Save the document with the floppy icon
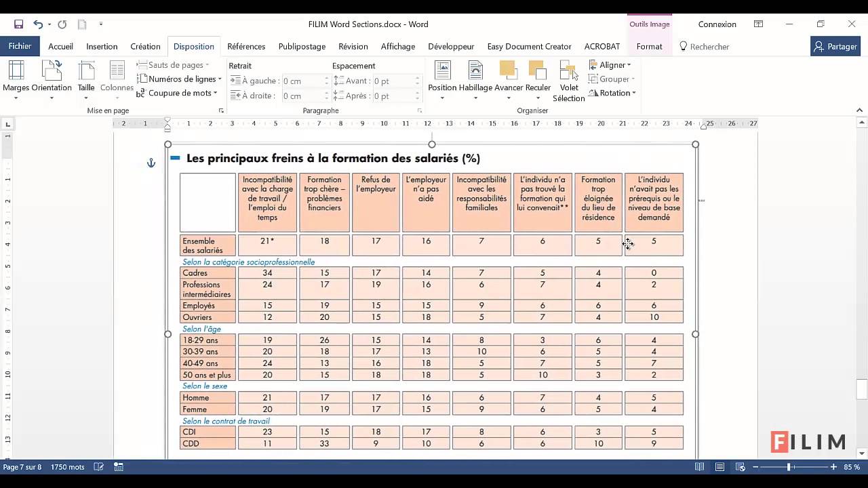The width and height of the screenshot is (868, 488). (x=18, y=24)
